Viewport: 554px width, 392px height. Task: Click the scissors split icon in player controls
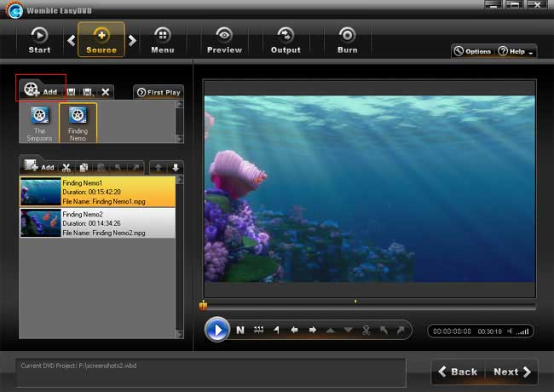366,330
